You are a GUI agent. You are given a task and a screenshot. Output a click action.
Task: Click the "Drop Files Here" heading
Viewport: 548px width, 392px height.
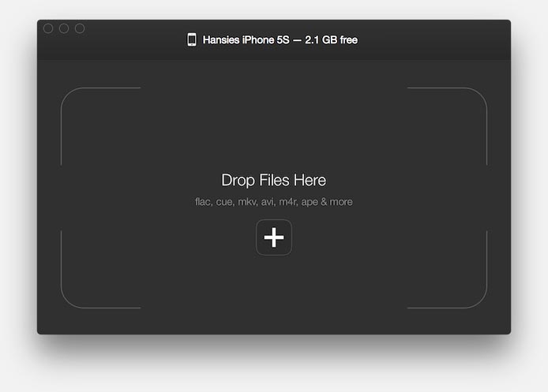tap(273, 181)
